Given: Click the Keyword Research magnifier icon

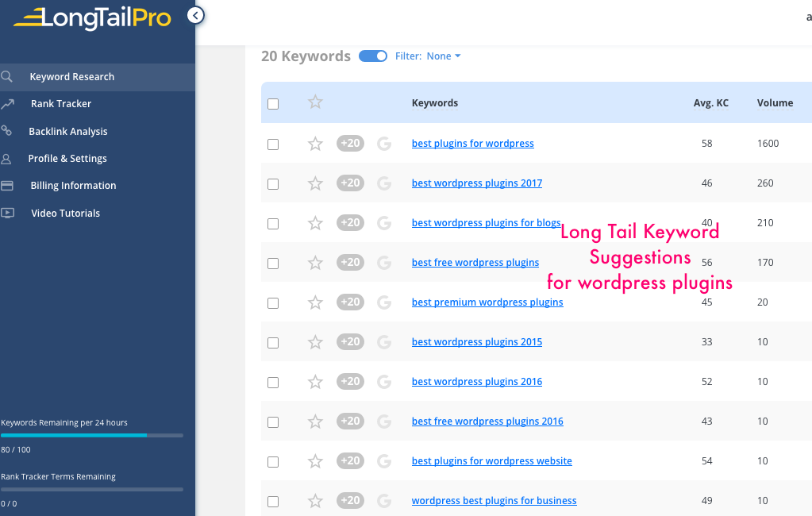Looking at the screenshot, I should (6, 77).
